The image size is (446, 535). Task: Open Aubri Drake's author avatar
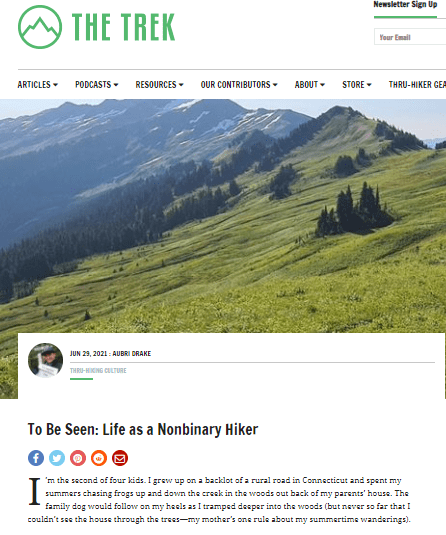[45, 361]
